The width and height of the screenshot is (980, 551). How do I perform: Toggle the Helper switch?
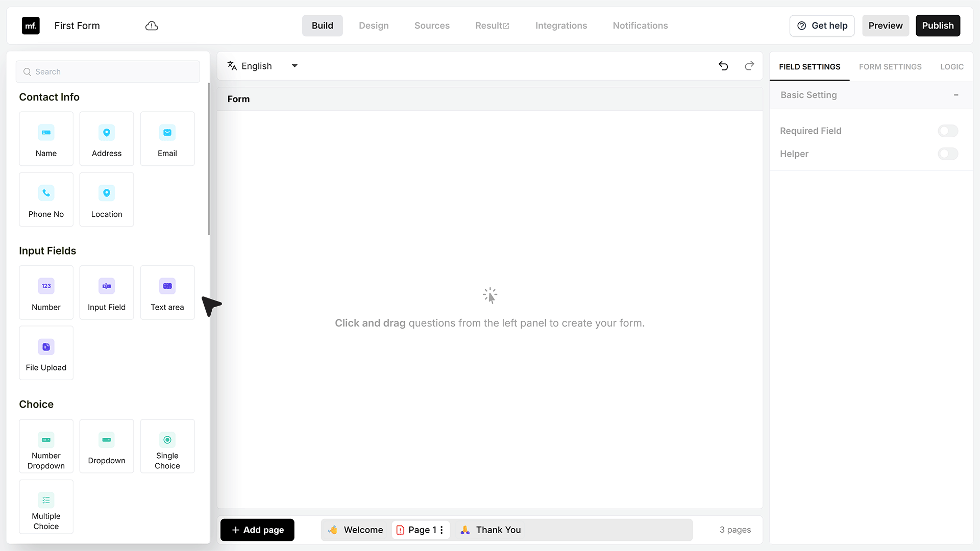tap(948, 154)
